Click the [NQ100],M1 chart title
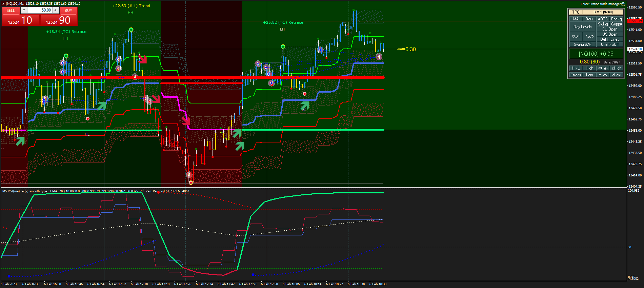 15,3
